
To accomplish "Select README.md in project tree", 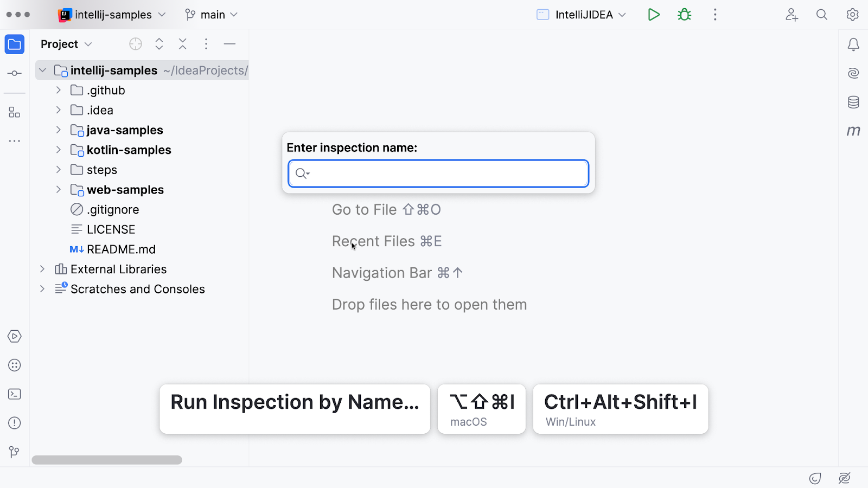I will pos(121,249).
